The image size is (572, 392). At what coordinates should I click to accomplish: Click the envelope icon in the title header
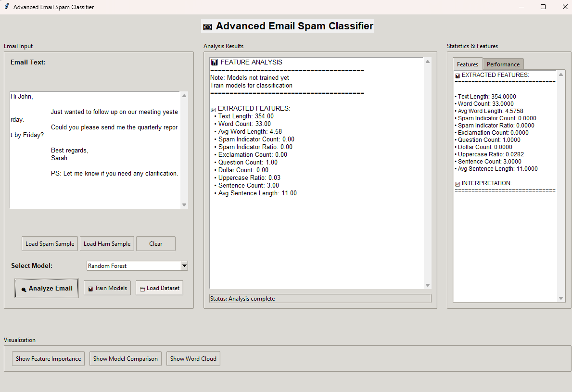(x=207, y=27)
